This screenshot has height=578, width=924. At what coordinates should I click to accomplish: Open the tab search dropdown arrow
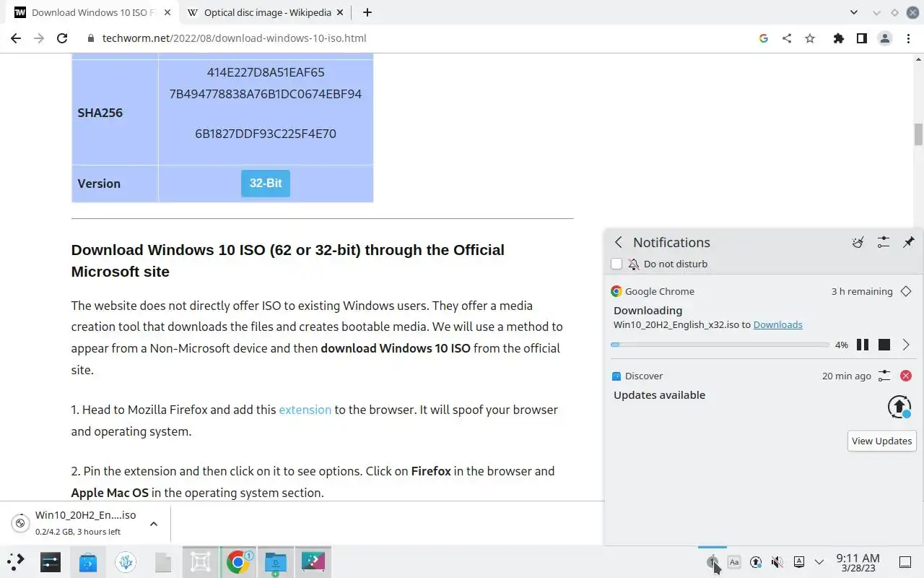(854, 12)
